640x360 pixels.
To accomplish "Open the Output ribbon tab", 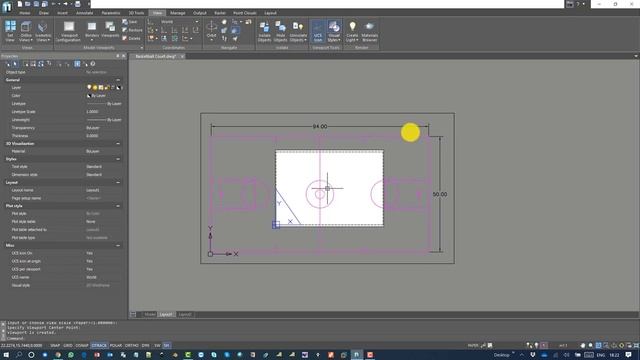I will tap(199, 13).
